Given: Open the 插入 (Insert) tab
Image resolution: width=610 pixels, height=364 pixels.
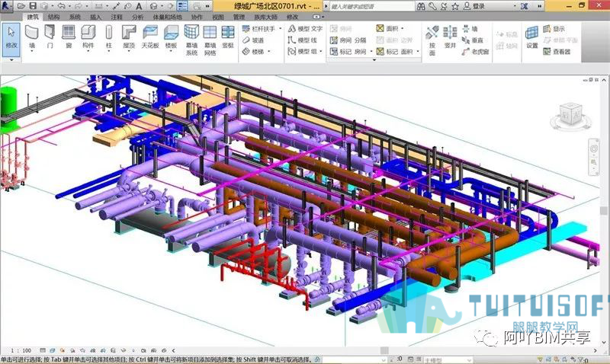Looking at the screenshot, I should pos(96,17).
